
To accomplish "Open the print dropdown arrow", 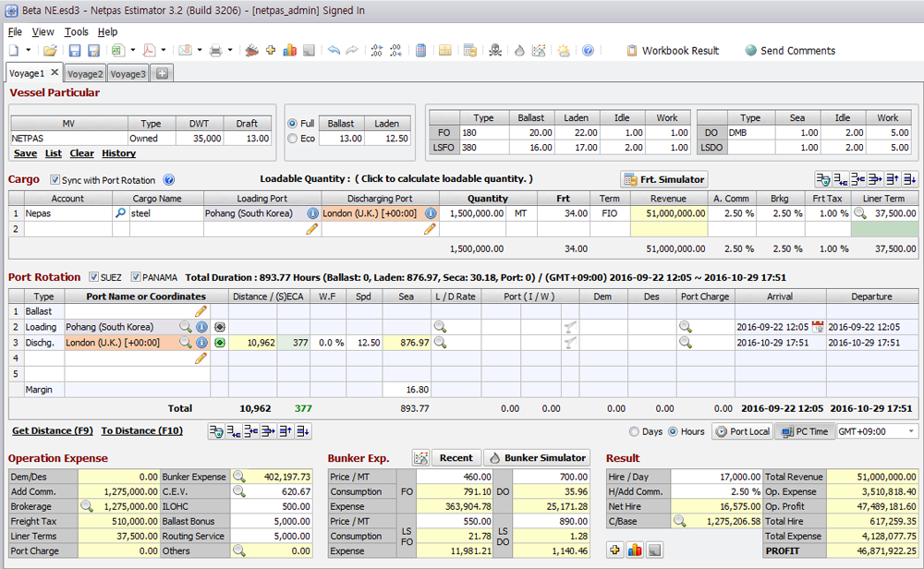I will tap(229, 50).
